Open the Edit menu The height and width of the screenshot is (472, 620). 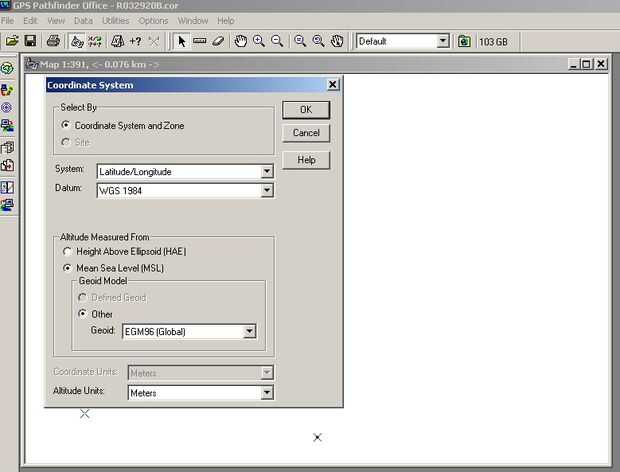click(x=30, y=21)
